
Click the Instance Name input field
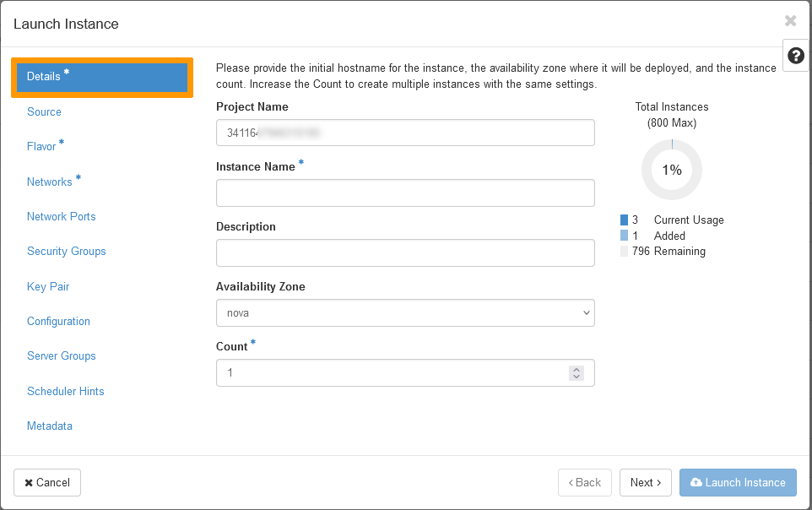click(x=405, y=193)
